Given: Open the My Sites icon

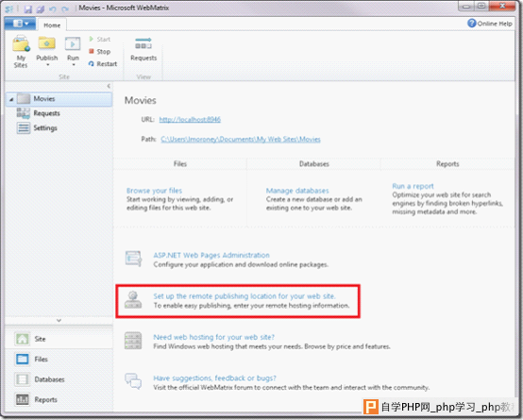Looking at the screenshot, I should tap(21, 44).
